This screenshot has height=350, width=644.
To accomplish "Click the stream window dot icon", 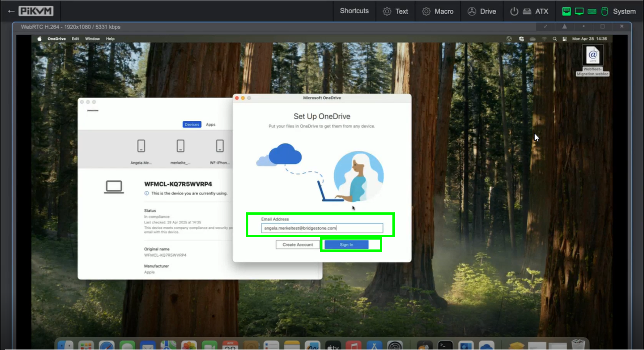I will (x=583, y=27).
